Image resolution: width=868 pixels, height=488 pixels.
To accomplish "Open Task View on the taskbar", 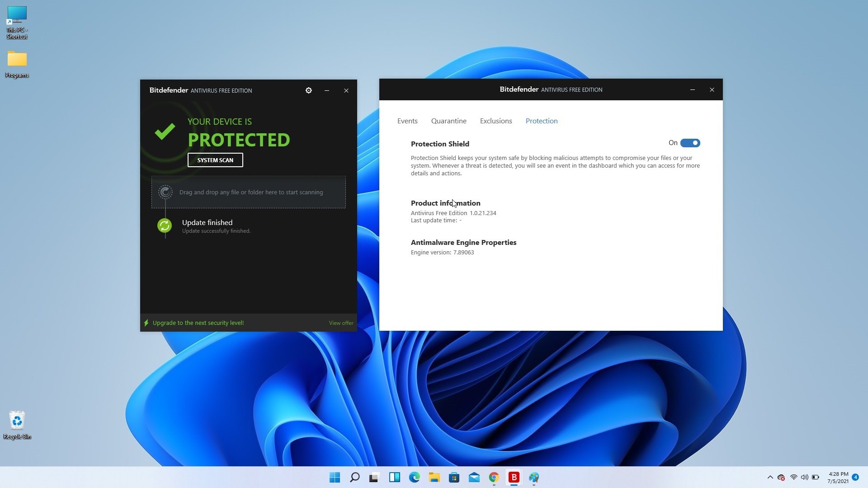I will pyautogui.click(x=374, y=477).
